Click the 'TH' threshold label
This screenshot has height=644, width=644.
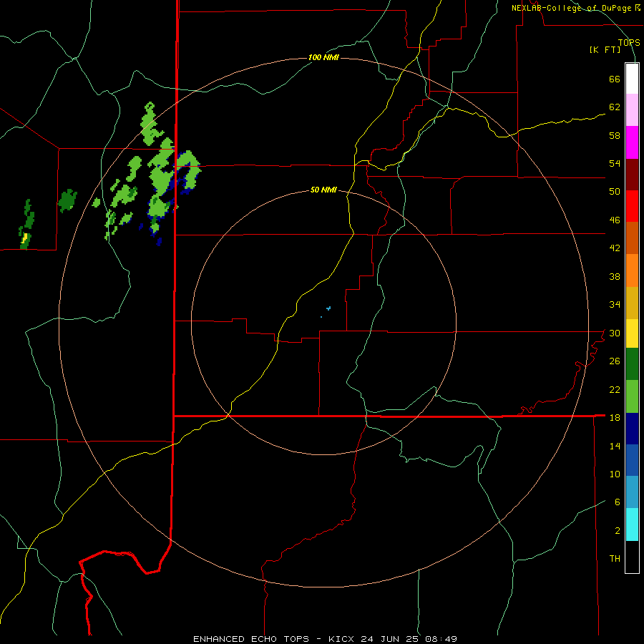[615, 559]
